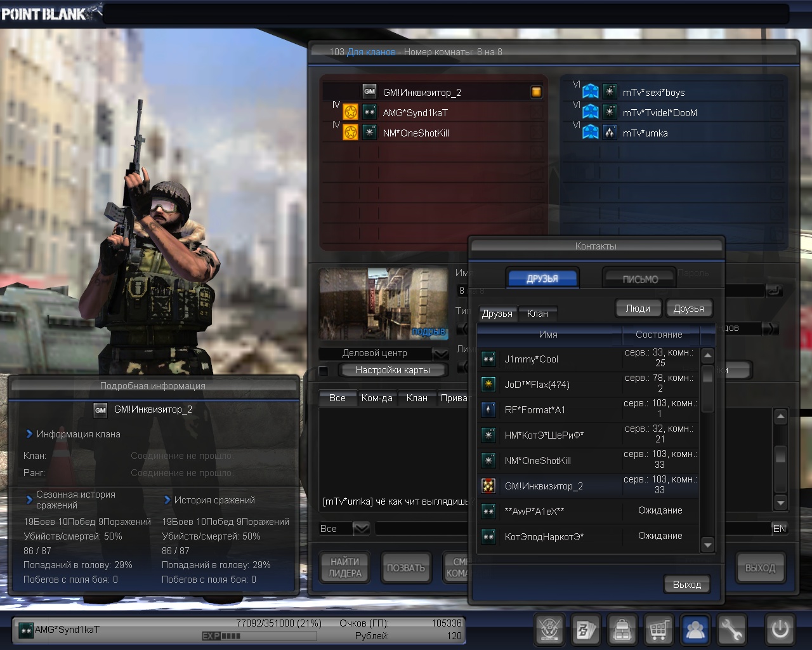Click the Выход button in Контакты window
This screenshot has width=812, height=650.
tap(686, 584)
